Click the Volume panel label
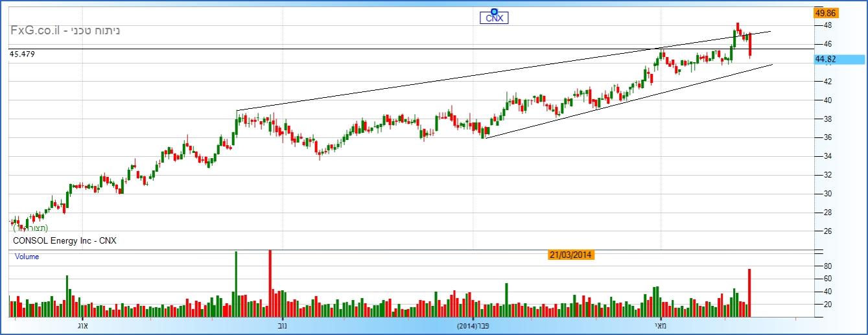Screen dimensions: 868x335 (x=27, y=257)
